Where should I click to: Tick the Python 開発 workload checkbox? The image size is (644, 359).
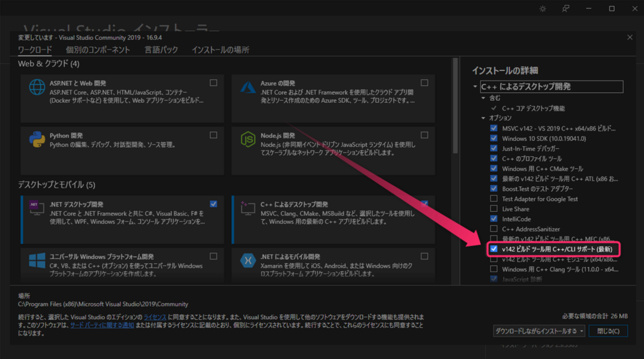[x=214, y=135]
